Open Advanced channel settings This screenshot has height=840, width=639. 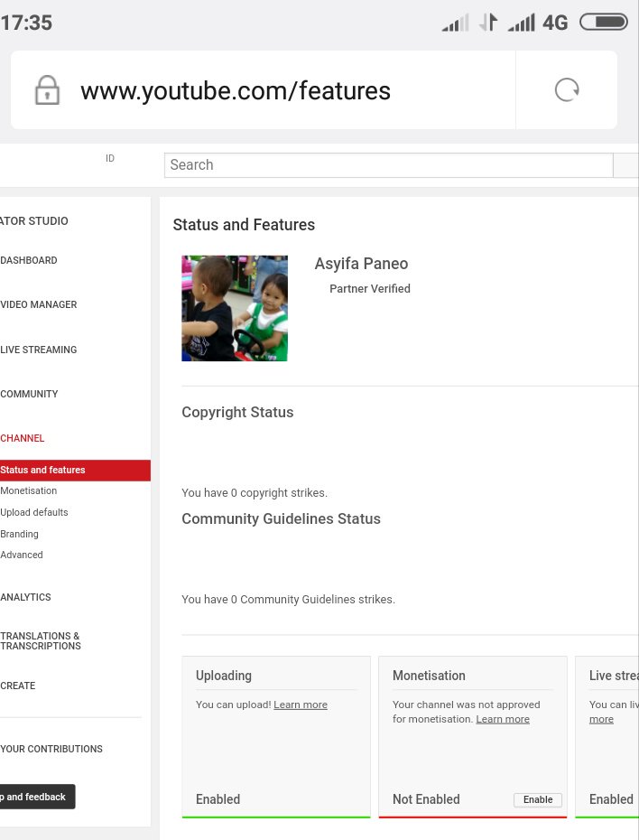[x=22, y=555]
